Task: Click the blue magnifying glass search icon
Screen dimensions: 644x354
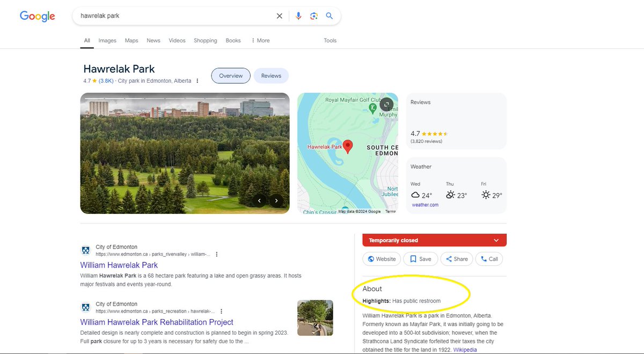Action: [330, 16]
